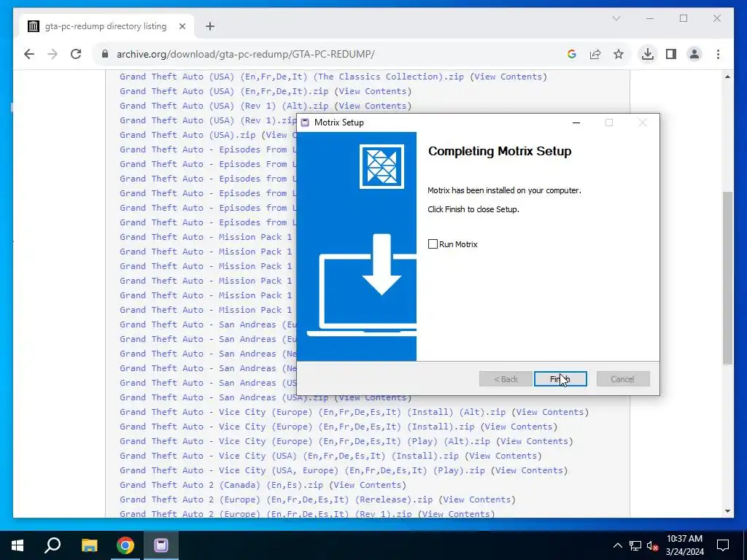Click the greyed Back button in Motrix Setup

pyautogui.click(x=506, y=379)
